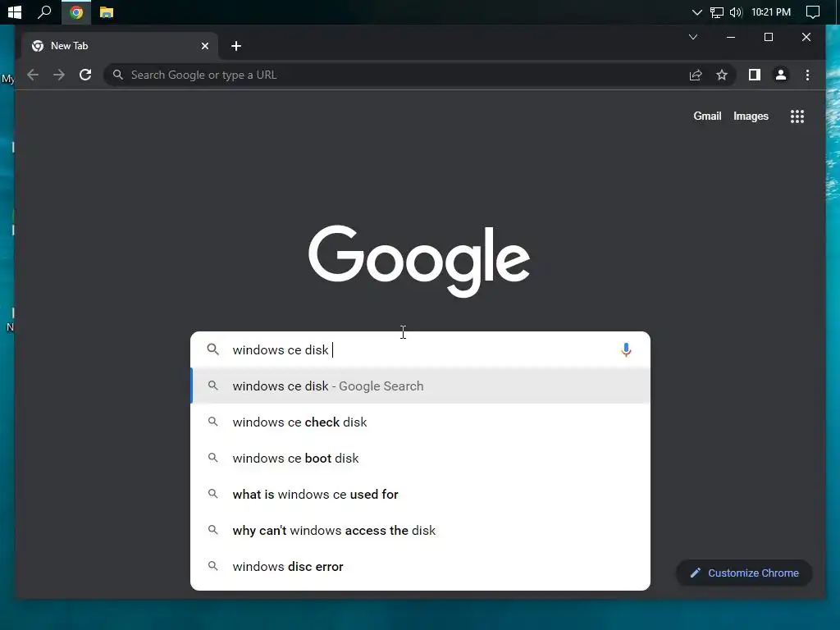Open Windows taskbar search

[44, 11]
